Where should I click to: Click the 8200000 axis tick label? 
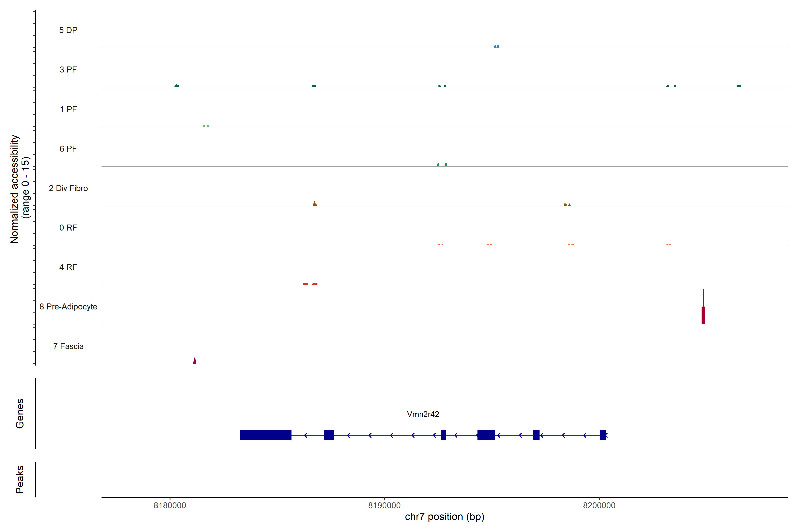click(599, 506)
